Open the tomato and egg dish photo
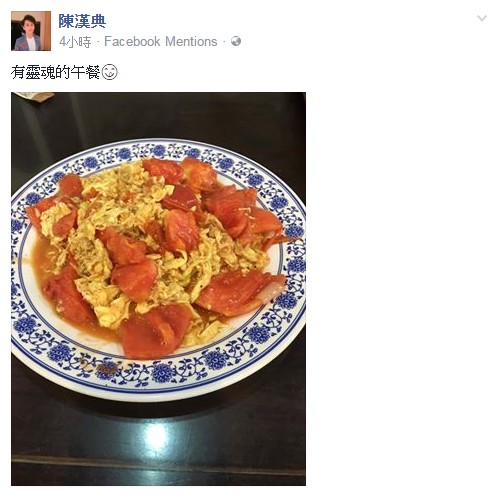The image size is (495, 500). click(158, 289)
